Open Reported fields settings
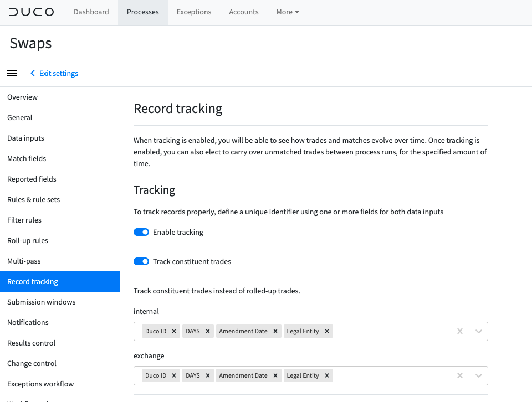 (x=60, y=179)
